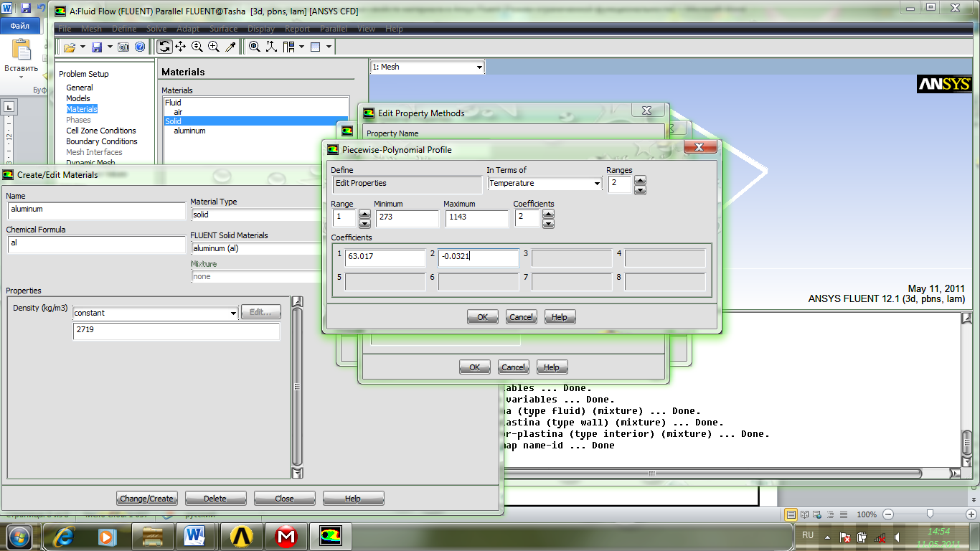Open Windows Media Player from the taskbar
The height and width of the screenshot is (551, 980).
click(x=106, y=537)
